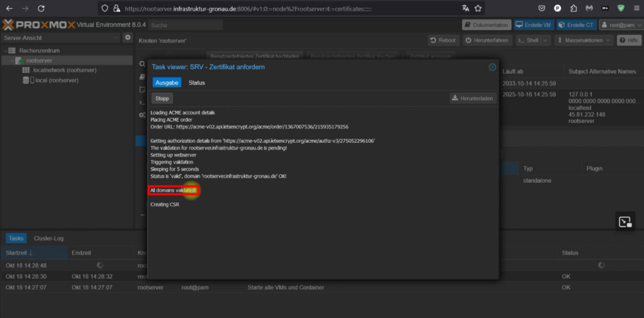644x318 pixels.
Task: Click the Erstelle CT button
Action: tap(575, 25)
